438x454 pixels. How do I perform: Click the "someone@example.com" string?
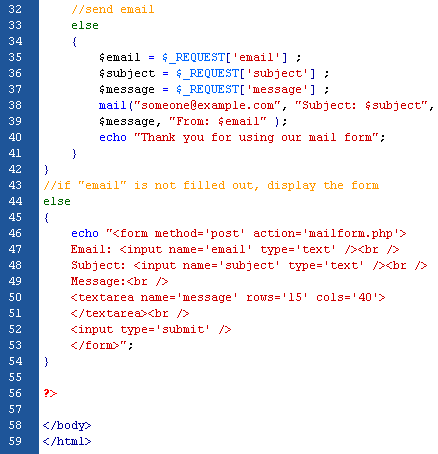tap(207, 105)
